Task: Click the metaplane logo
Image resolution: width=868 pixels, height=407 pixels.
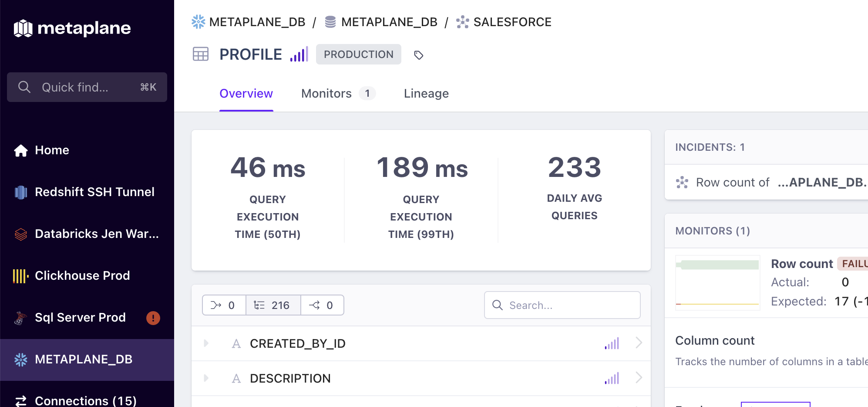Action: click(72, 28)
